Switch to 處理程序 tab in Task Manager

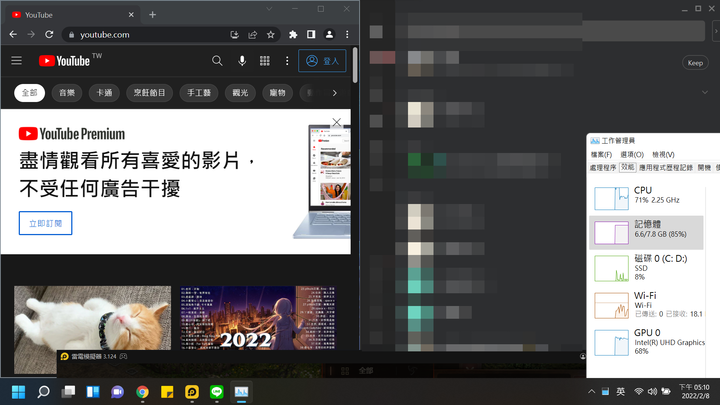[x=603, y=168]
